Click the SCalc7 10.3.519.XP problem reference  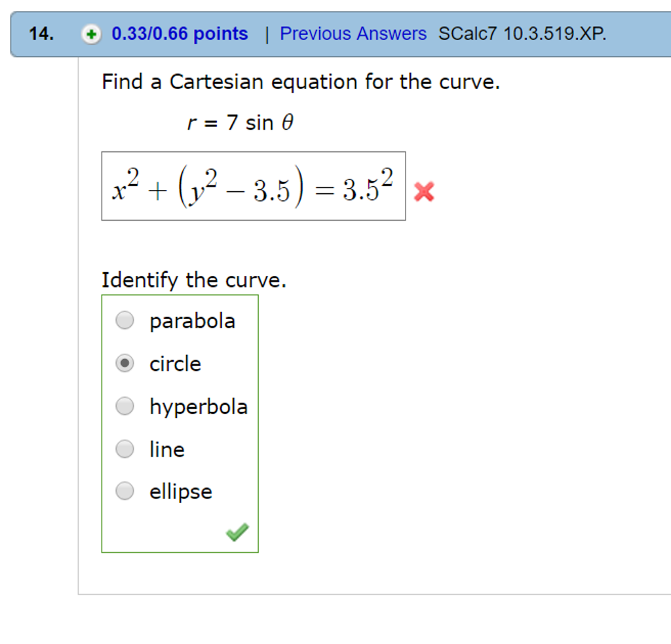pyautogui.click(x=523, y=33)
